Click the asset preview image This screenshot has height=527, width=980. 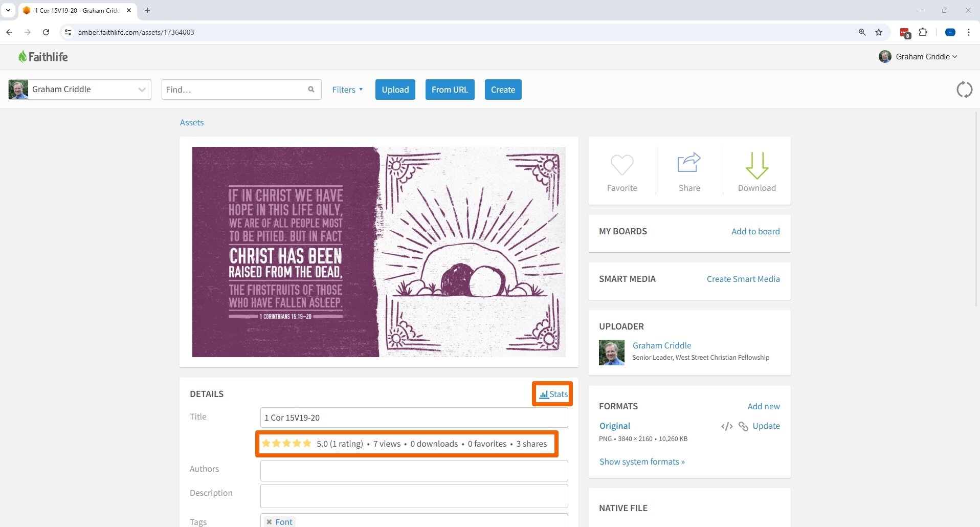click(379, 252)
